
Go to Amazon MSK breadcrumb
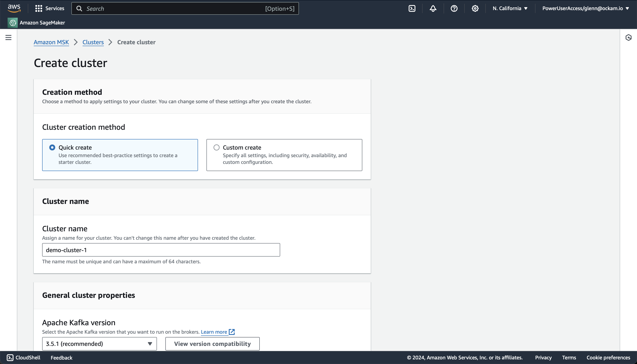[x=51, y=42]
